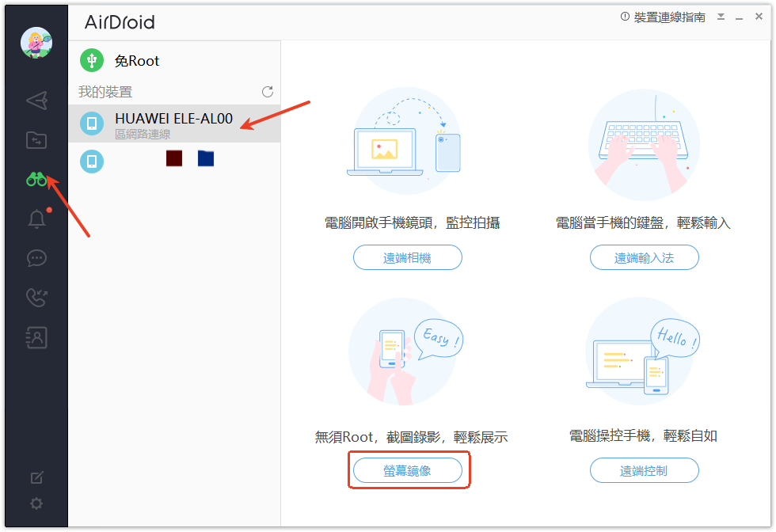Screen dimensions: 776x532
Task: Select the HUAWEI ELE-AL00 device
Action: (174, 123)
